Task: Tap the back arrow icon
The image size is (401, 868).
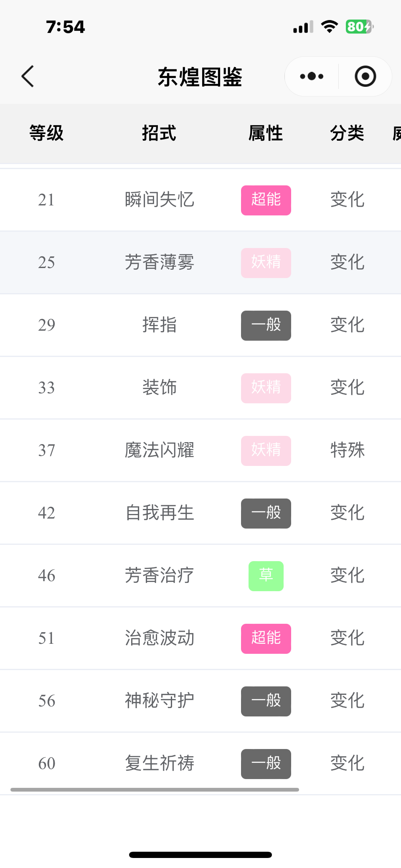Action: 28,76
